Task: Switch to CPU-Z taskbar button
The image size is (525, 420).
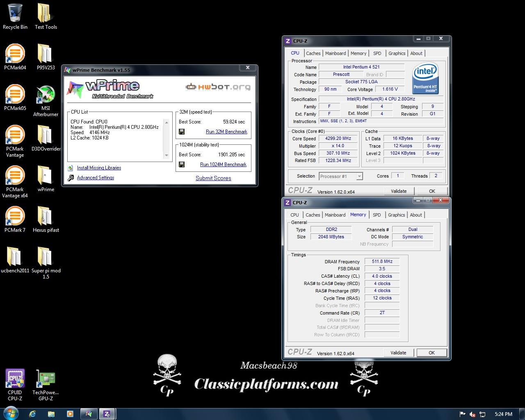Action: (107, 414)
